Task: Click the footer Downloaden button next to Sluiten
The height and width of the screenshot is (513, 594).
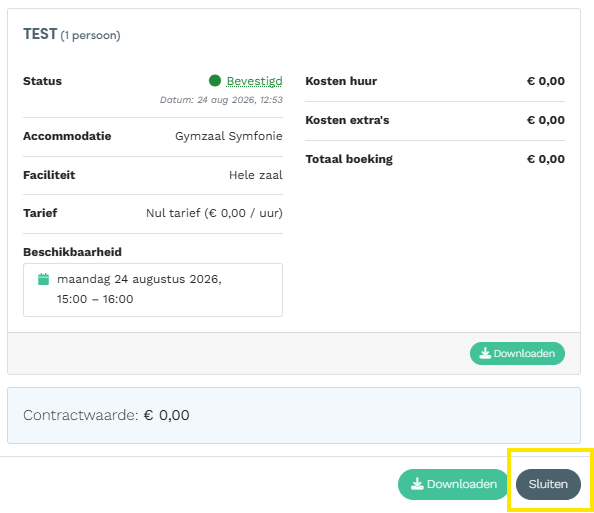Action: (453, 484)
